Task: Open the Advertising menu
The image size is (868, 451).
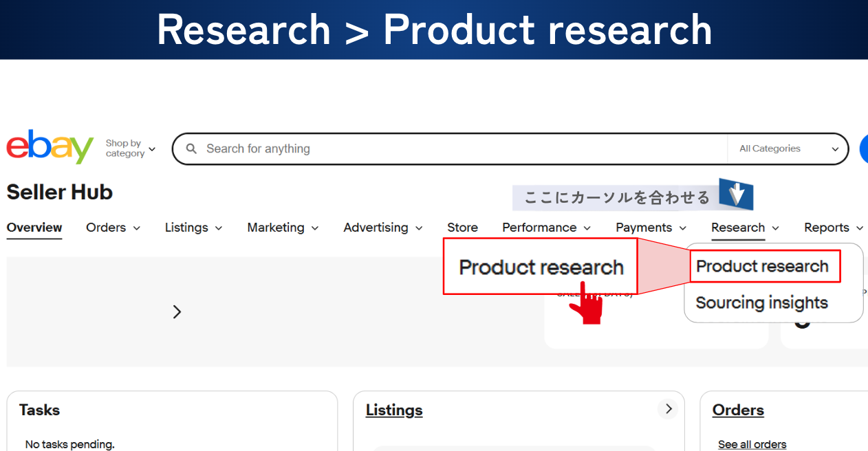Action: point(383,228)
